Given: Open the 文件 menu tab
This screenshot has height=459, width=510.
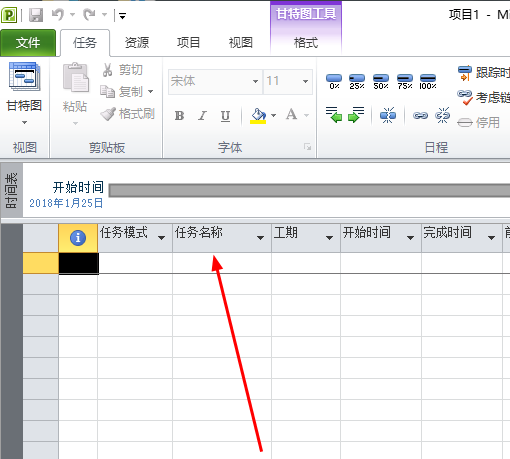Looking at the screenshot, I should [28, 43].
